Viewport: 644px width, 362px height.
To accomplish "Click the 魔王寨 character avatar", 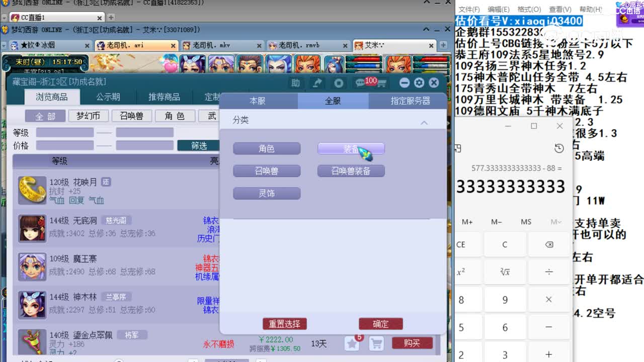I will tap(32, 266).
